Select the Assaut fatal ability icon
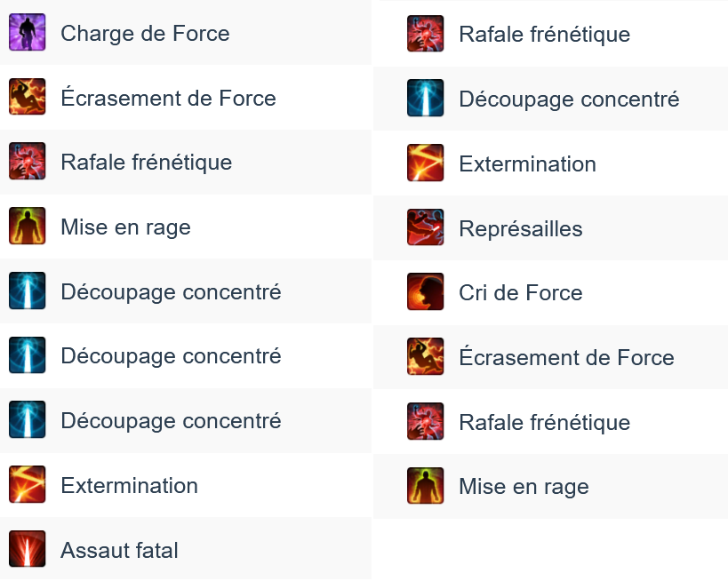 tap(28, 549)
